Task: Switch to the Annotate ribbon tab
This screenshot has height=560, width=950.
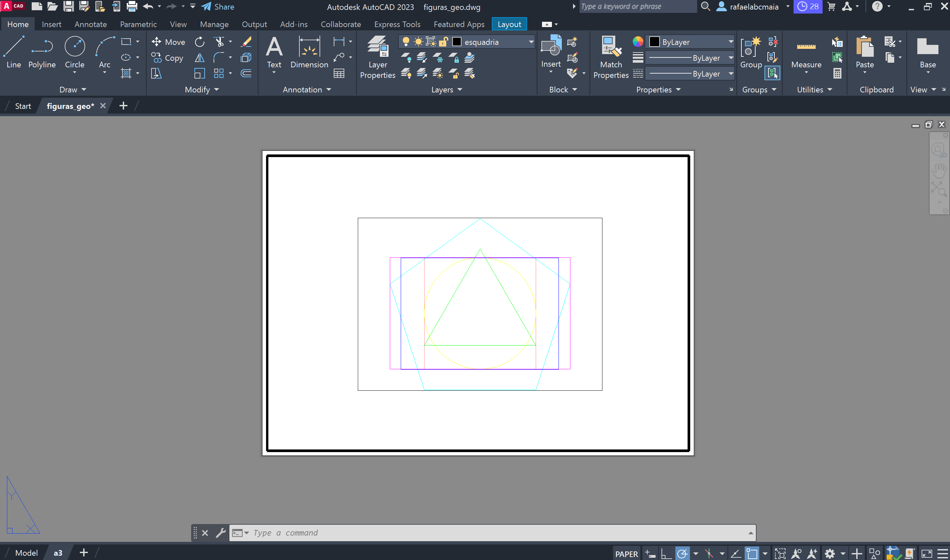Action: [x=90, y=24]
